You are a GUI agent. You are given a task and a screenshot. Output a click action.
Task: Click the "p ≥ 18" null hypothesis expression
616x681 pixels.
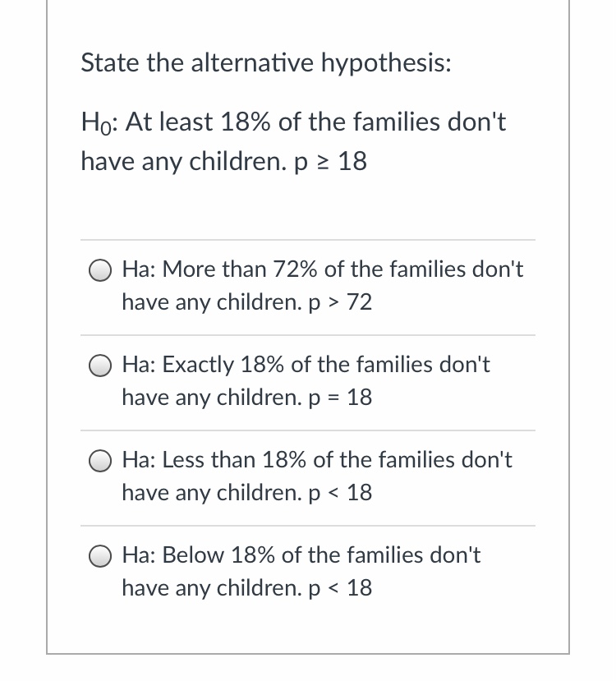pos(329,162)
